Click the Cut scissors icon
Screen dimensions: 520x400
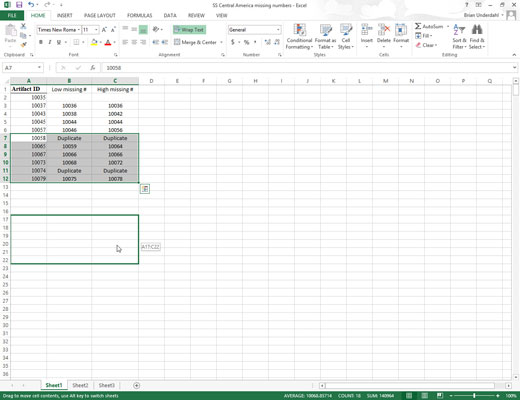(x=23, y=26)
